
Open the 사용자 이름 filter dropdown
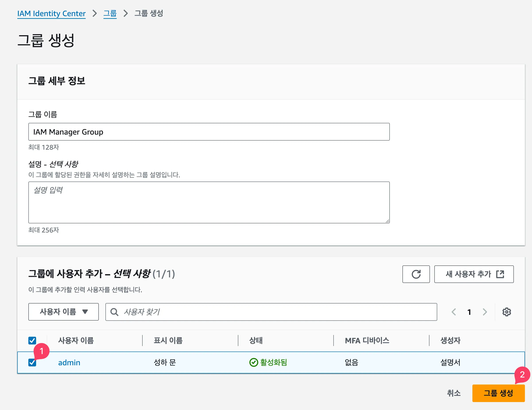pyautogui.click(x=63, y=312)
